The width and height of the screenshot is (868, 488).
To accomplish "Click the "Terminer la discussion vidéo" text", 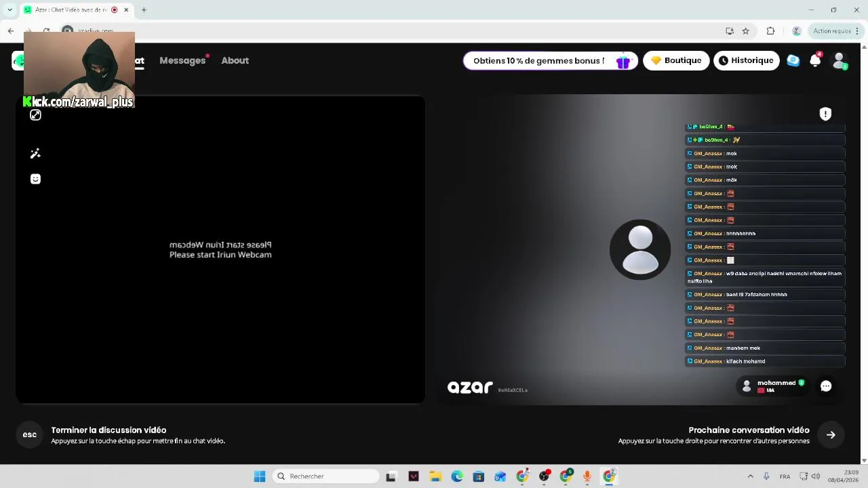I will pyautogui.click(x=108, y=430).
